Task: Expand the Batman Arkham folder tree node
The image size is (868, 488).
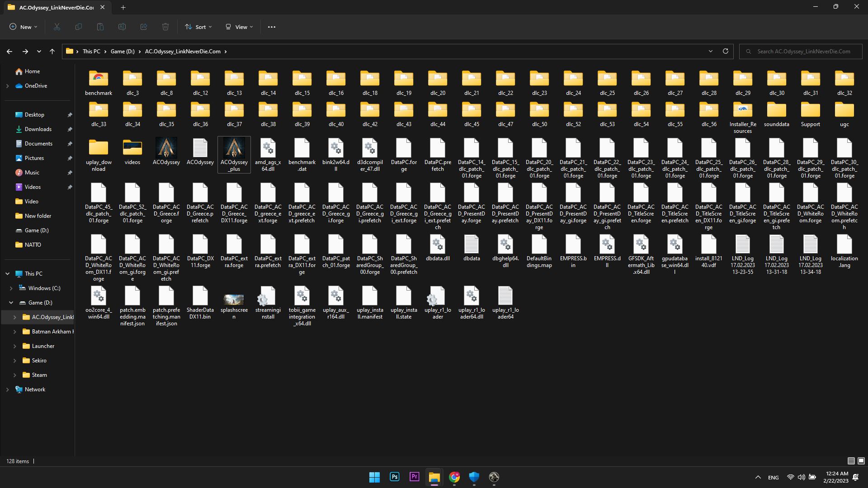Action: coord(14,332)
